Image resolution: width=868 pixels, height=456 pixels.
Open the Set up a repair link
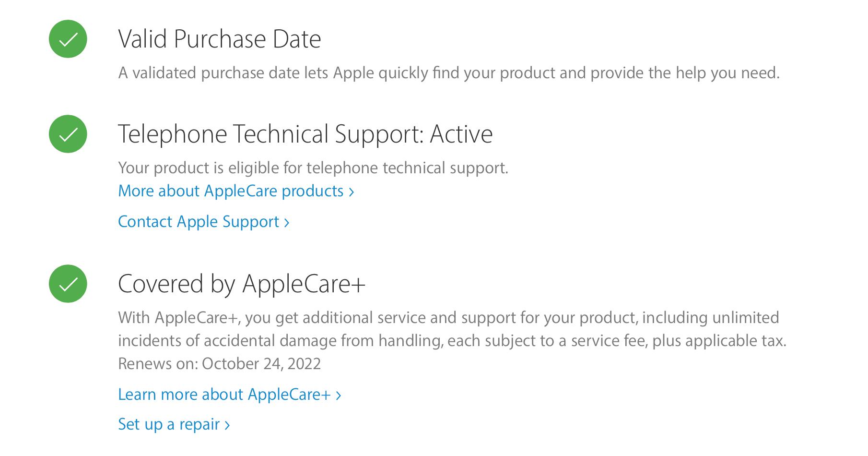pos(174,424)
